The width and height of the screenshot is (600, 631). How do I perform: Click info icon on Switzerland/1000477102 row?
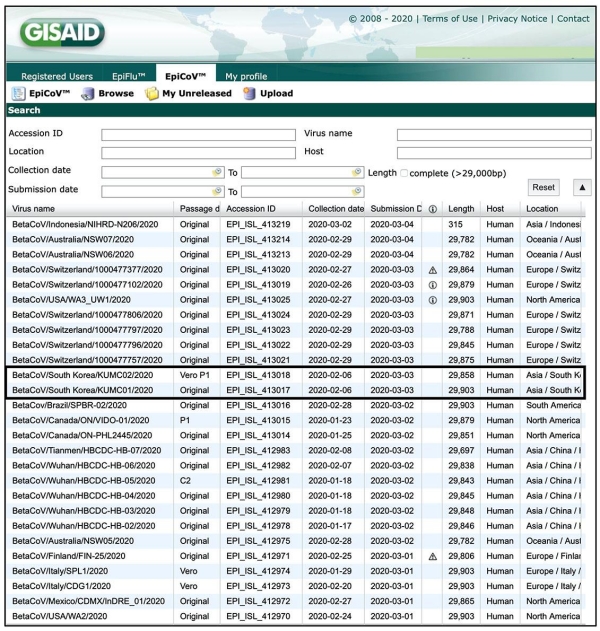433,285
